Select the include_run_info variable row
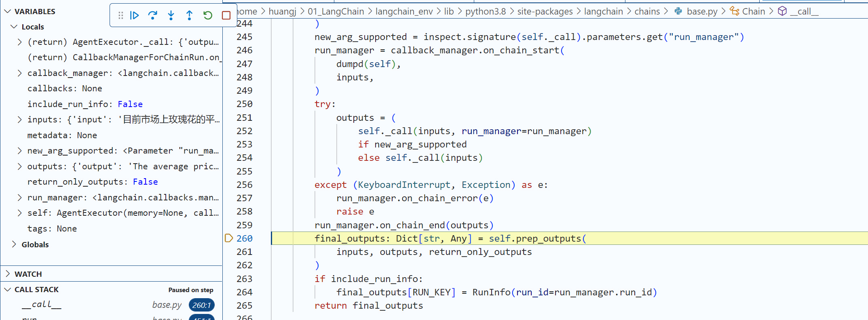 85,104
